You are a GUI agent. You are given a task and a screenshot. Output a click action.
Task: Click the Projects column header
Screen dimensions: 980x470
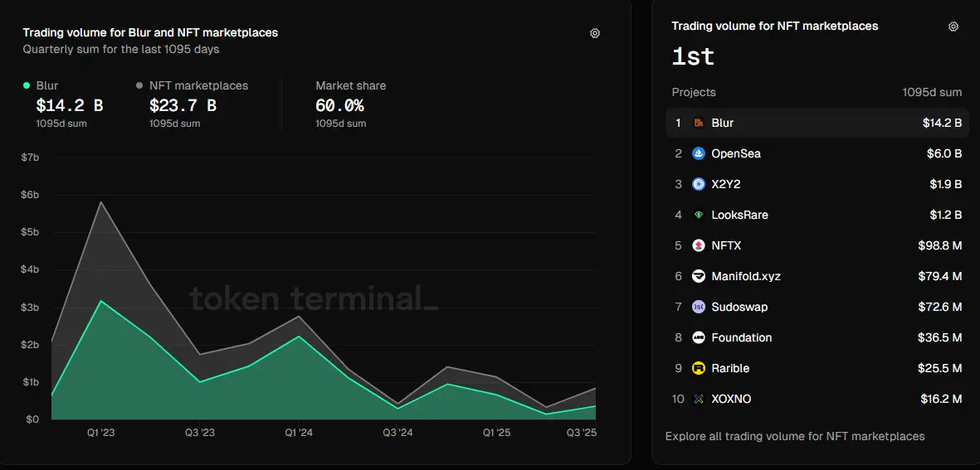694,93
